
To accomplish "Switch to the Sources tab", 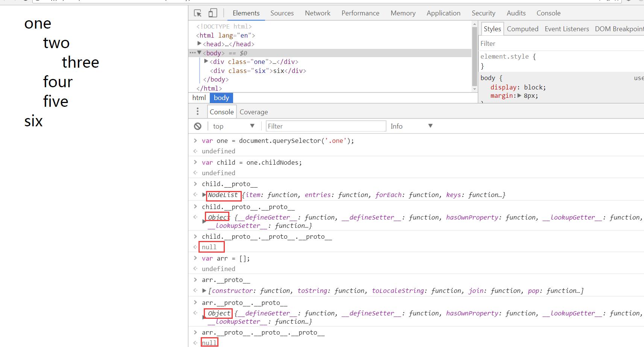I will tap(282, 13).
